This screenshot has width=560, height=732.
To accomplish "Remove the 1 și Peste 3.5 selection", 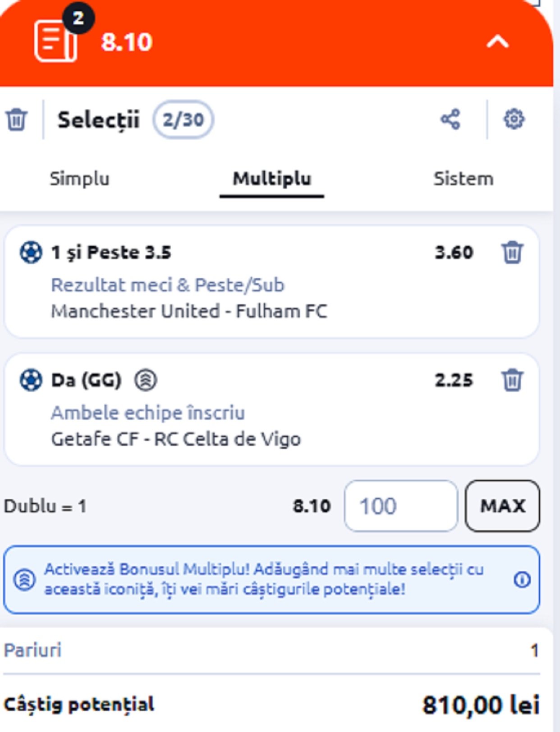I will (513, 253).
